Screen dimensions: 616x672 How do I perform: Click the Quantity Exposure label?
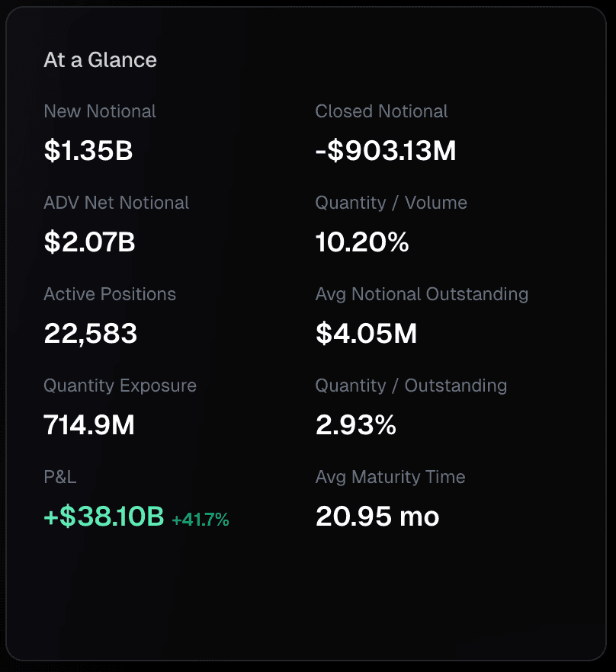point(120,386)
